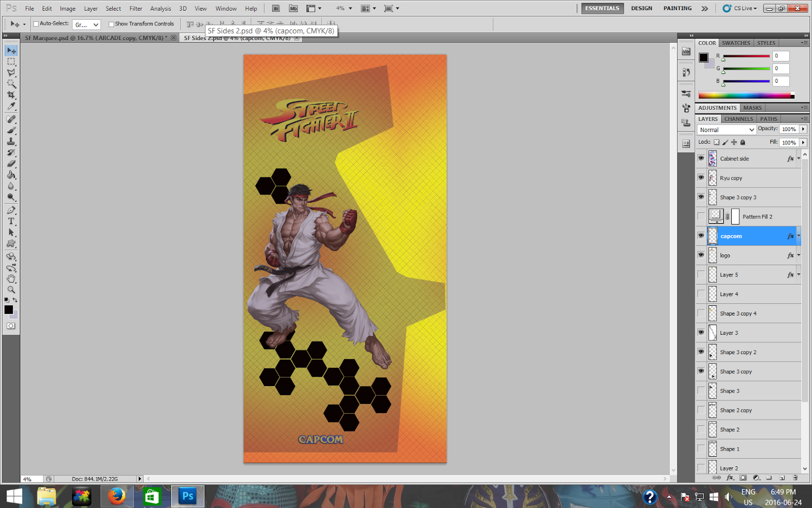Viewport: 812px width, 508px height.
Task: Click the Create new layer icon
Action: tap(782, 478)
